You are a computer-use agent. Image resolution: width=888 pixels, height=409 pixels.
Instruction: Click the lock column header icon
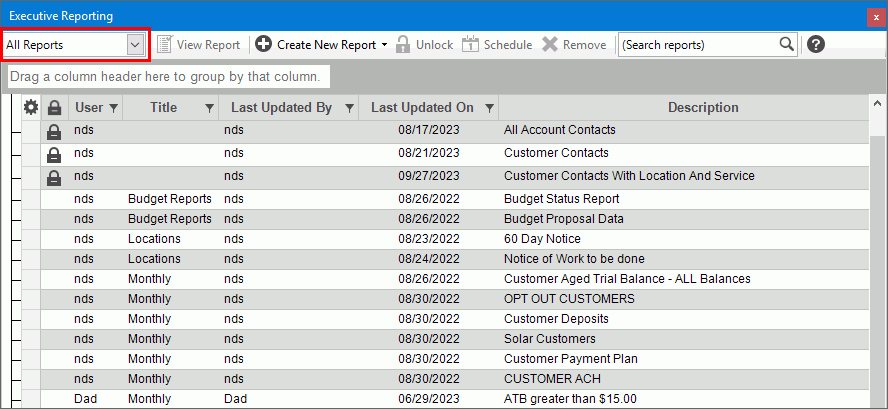(54, 108)
